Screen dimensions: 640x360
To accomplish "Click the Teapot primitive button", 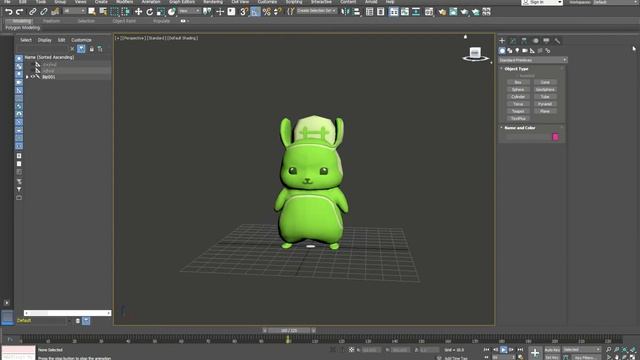I will 518,111.
